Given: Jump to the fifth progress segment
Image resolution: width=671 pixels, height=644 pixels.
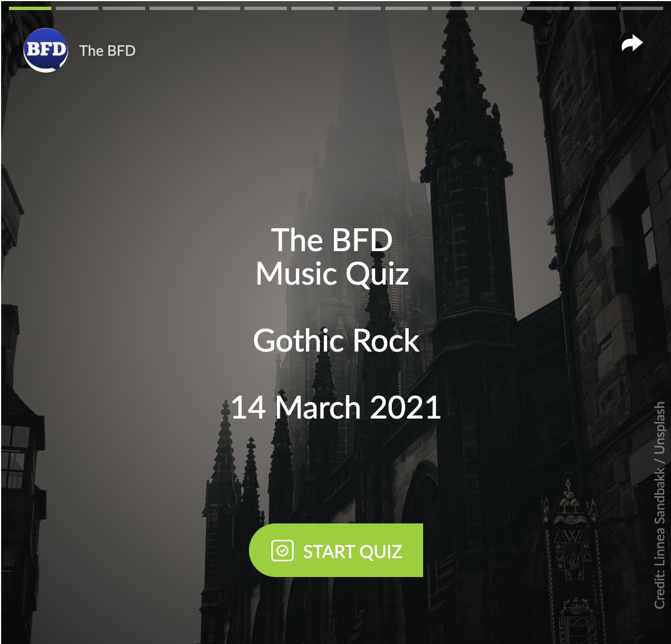Looking at the screenshot, I should 218,8.
